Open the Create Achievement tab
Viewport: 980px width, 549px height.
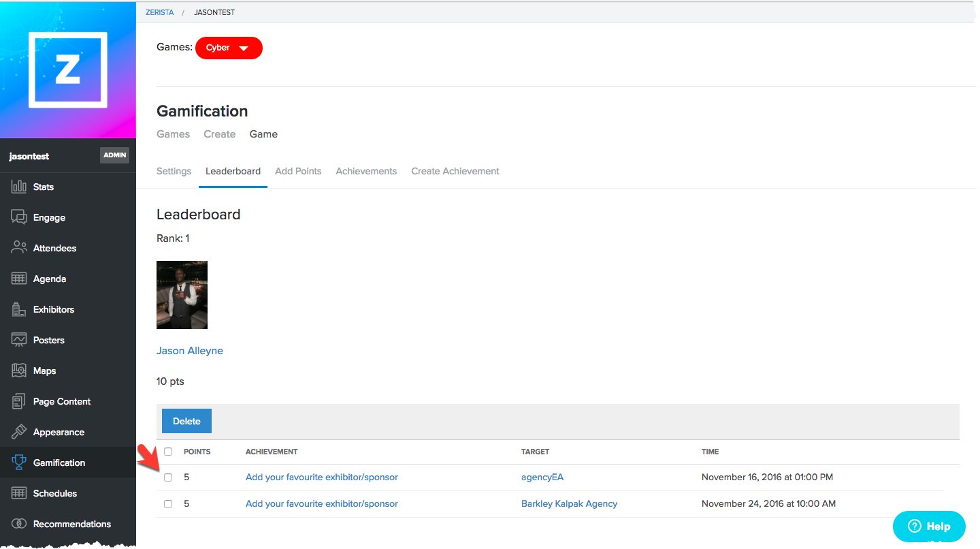[x=455, y=171]
